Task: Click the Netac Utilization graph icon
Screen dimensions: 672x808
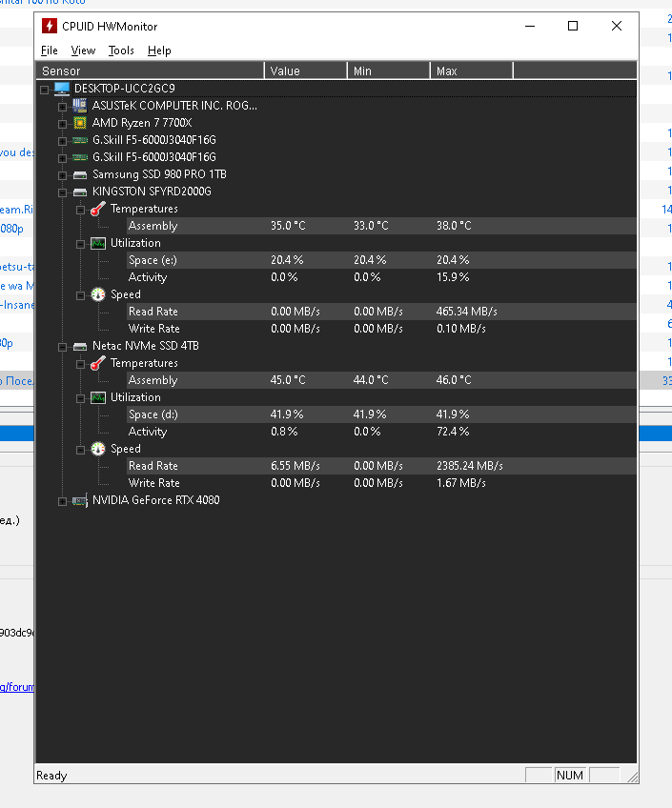Action: 98,398
